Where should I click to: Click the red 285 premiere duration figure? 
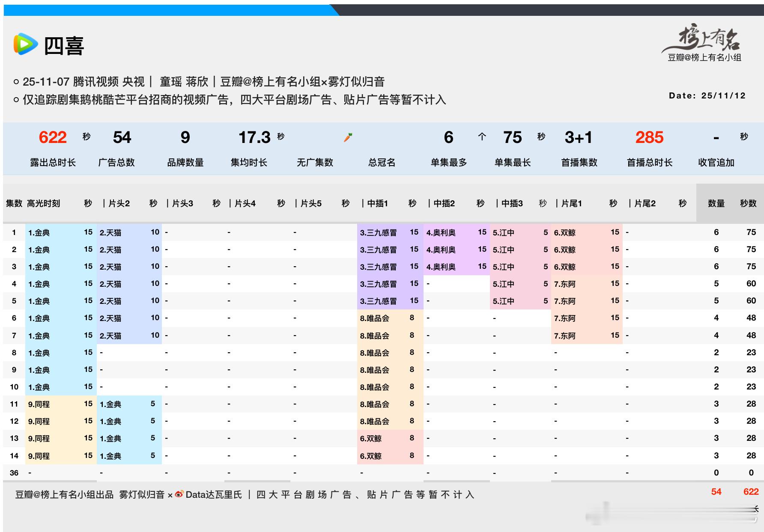coord(649,137)
